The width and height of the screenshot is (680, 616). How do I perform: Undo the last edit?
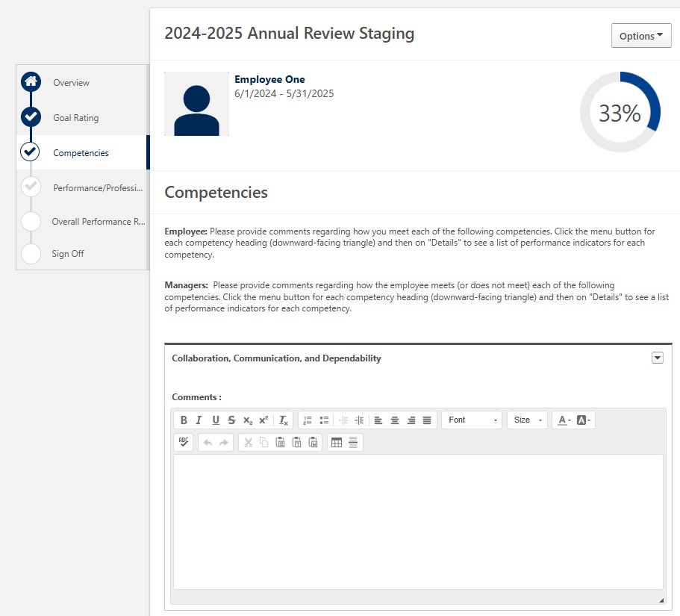pyautogui.click(x=208, y=443)
